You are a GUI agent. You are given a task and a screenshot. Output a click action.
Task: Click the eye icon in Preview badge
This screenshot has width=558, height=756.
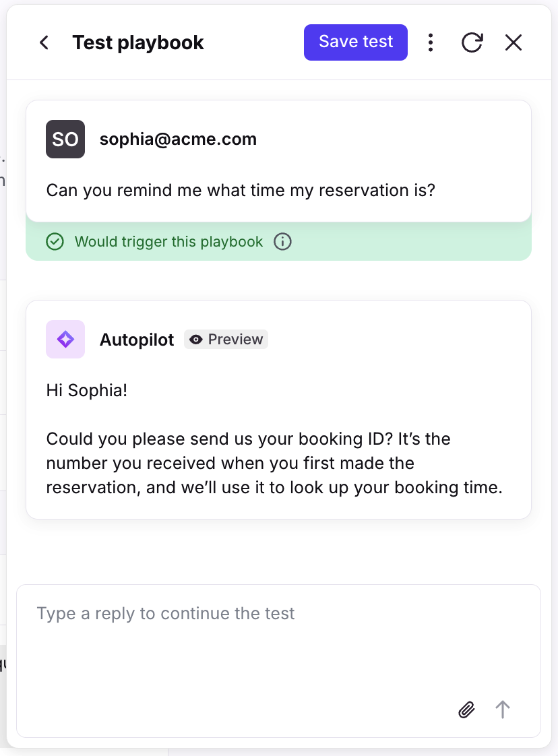[196, 340]
